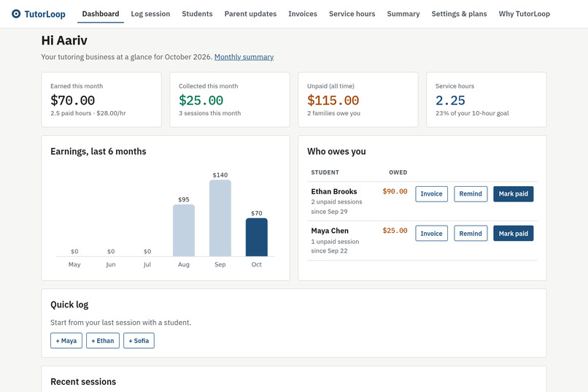
Task: Select the Earned this month card
Action: coord(101,100)
